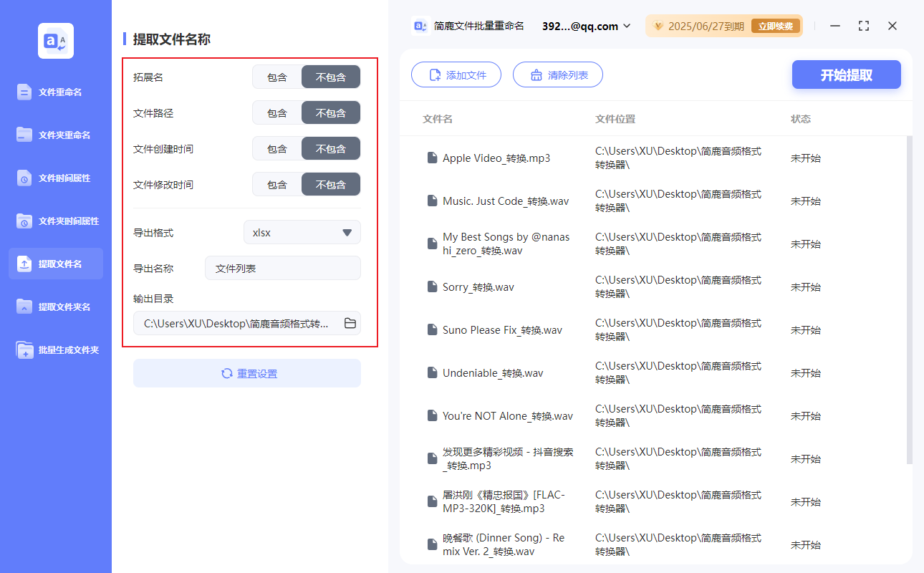Open the output directory folder browser
Viewport: 924px width, 573px height.
point(350,323)
